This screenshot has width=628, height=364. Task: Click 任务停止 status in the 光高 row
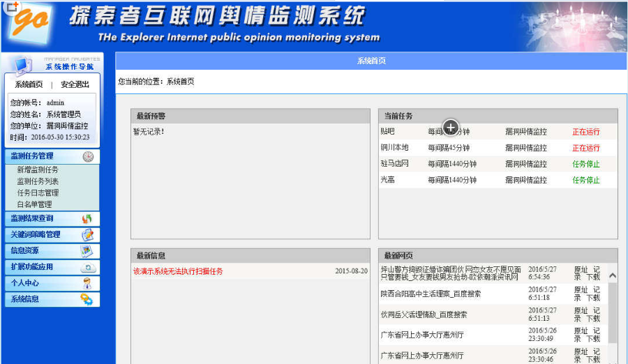pos(586,180)
